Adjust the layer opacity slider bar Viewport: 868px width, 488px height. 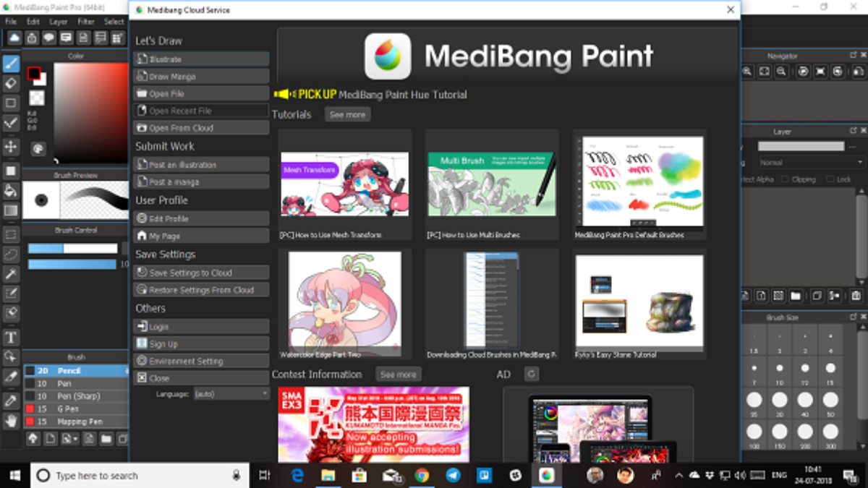[801, 146]
